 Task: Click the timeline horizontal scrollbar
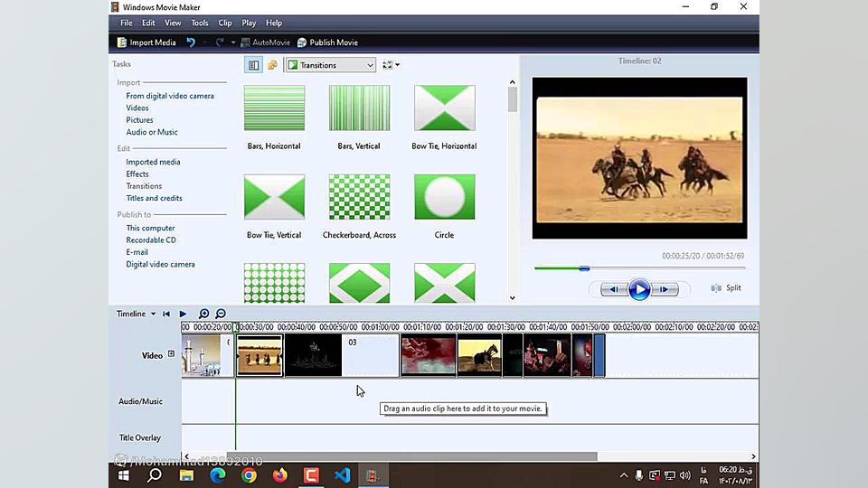pos(412,456)
